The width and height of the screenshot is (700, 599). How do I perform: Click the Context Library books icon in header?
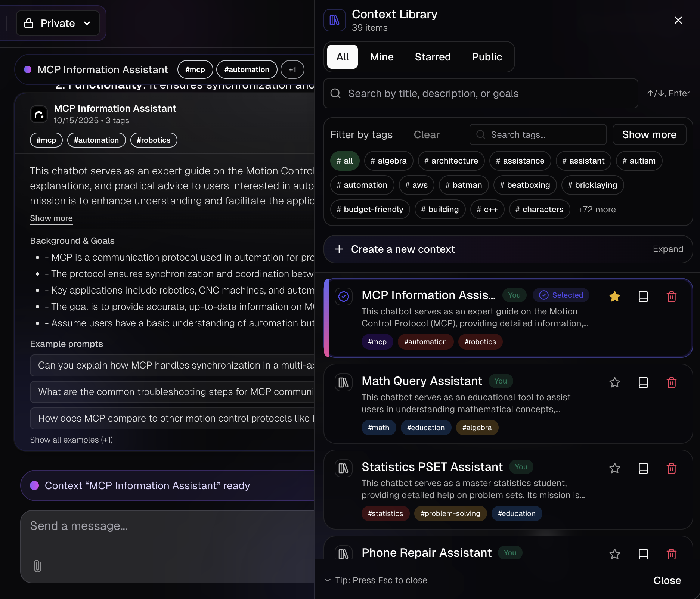[334, 20]
